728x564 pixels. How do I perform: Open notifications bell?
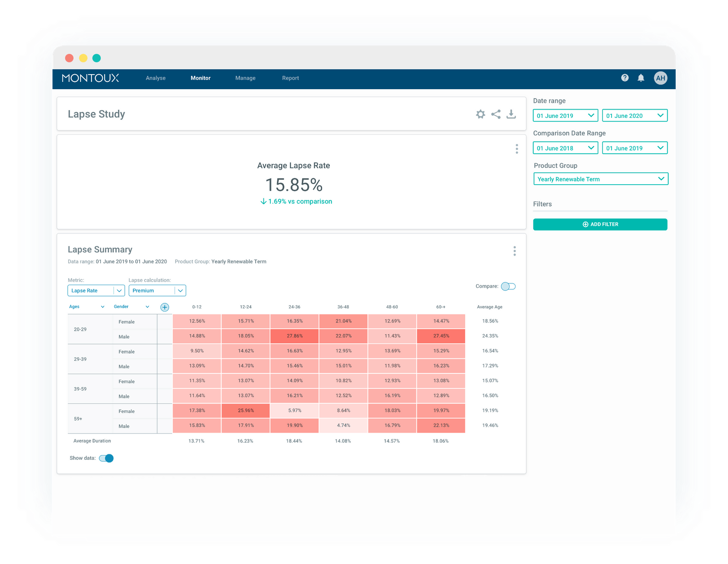tap(641, 78)
